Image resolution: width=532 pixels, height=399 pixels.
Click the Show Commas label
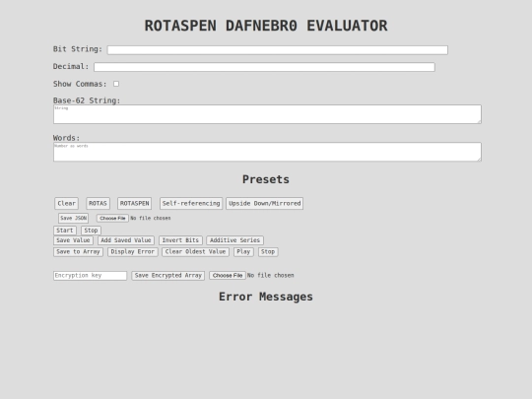point(80,84)
